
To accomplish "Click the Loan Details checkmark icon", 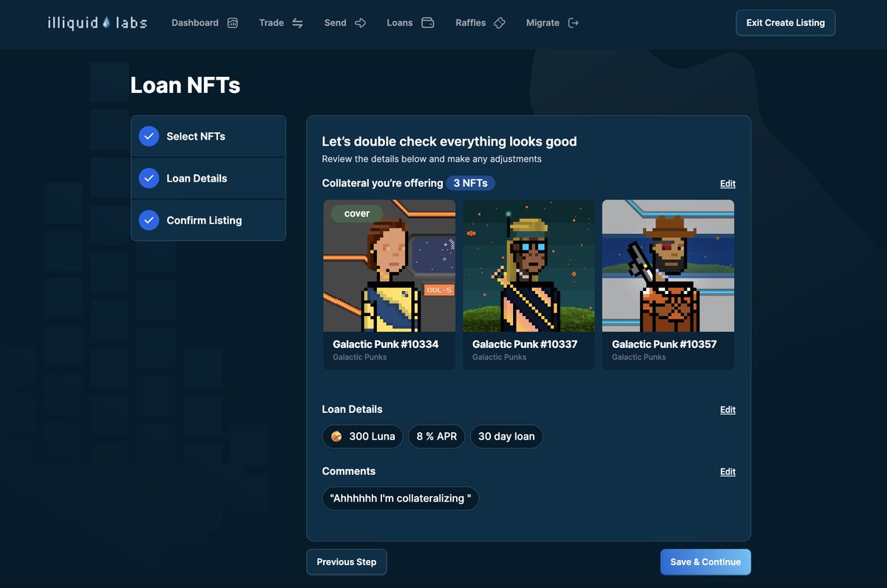I will click(x=149, y=178).
